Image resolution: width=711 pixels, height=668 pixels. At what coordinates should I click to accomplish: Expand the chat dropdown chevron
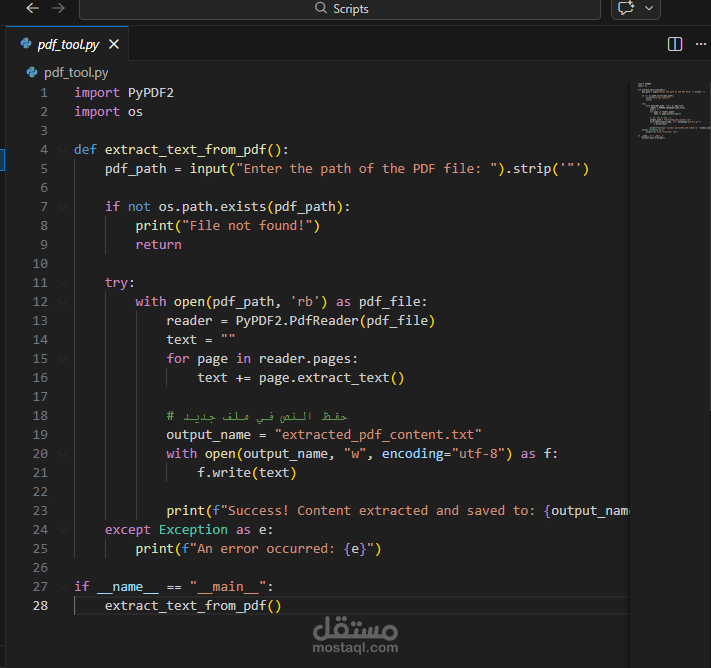(649, 8)
